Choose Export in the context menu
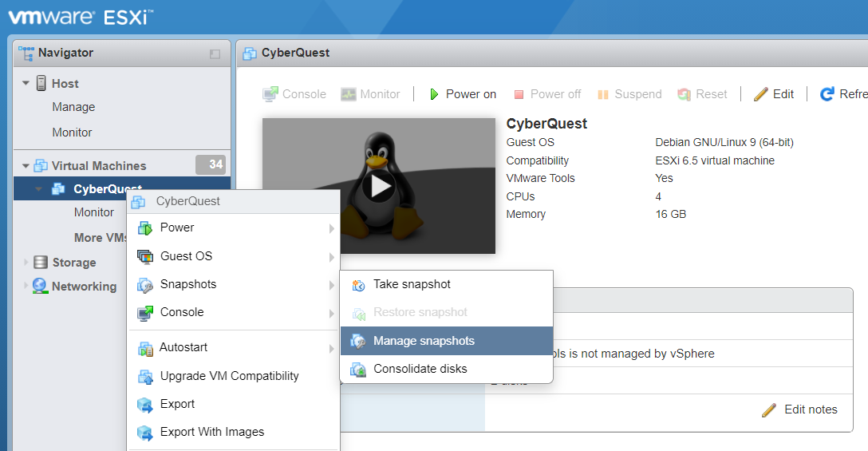The width and height of the screenshot is (868, 451). [234, 404]
